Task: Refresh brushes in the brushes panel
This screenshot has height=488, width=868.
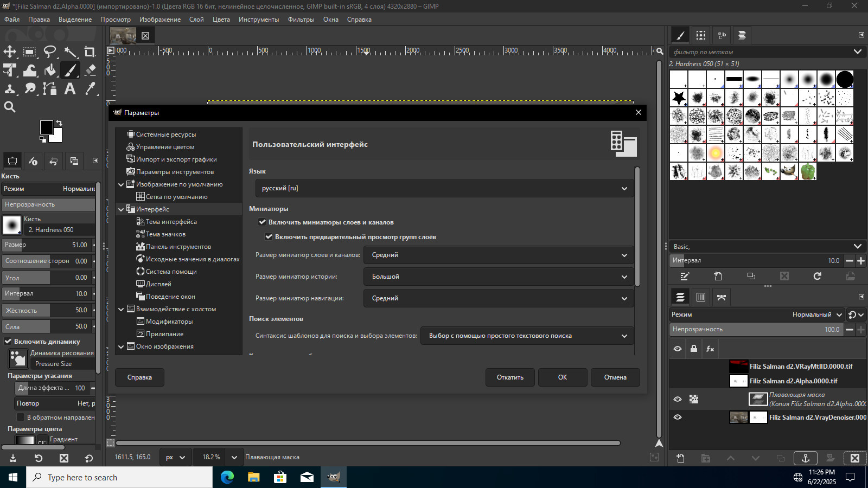Action: 818,276
